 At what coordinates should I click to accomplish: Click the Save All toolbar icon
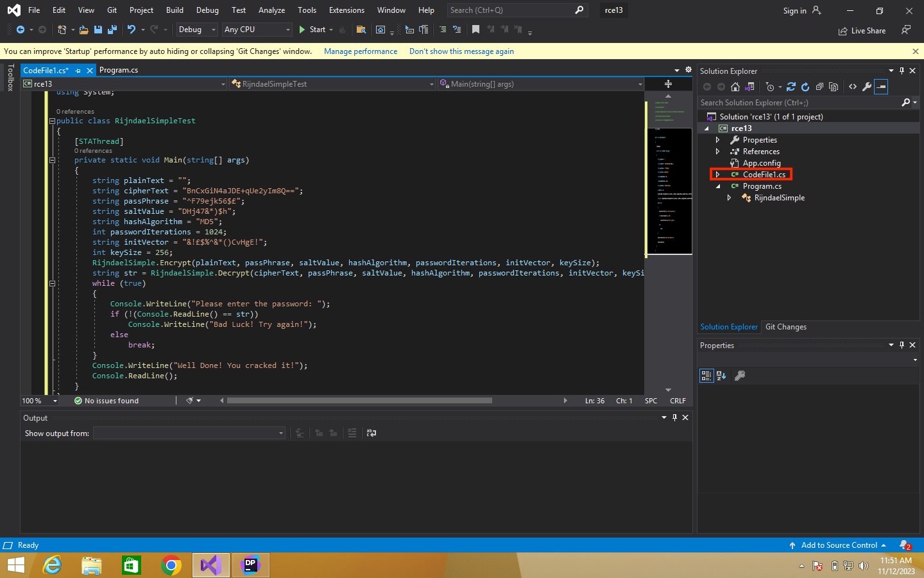112,30
